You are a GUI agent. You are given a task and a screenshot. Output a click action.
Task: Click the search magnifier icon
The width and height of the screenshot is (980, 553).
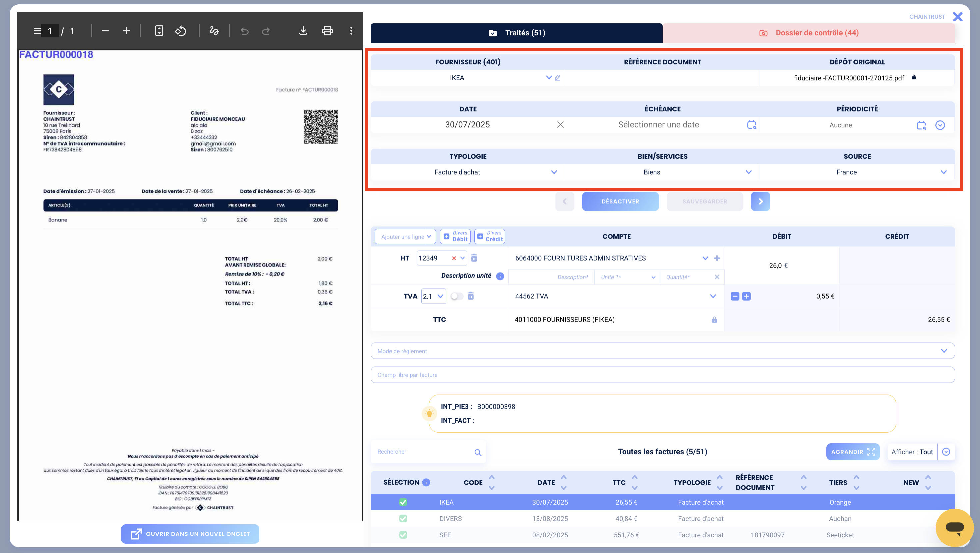tap(478, 453)
